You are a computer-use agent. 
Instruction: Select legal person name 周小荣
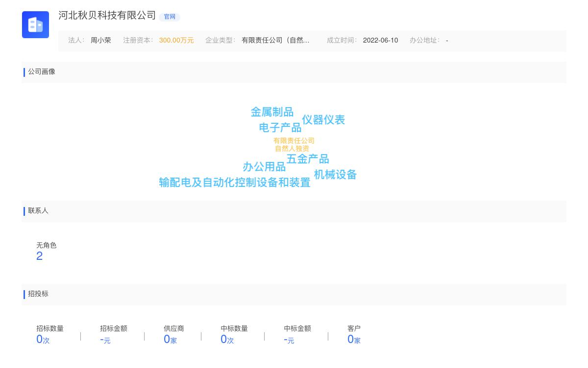click(x=101, y=41)
